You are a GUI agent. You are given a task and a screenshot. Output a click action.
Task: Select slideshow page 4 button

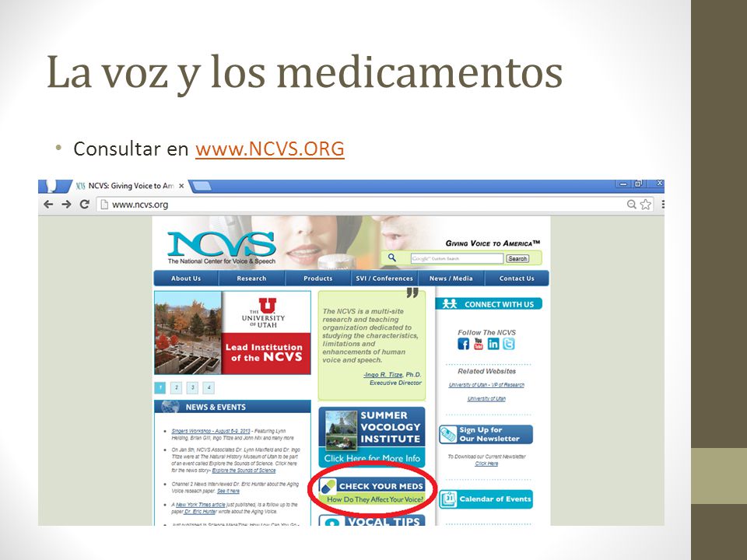coord(209,387)
